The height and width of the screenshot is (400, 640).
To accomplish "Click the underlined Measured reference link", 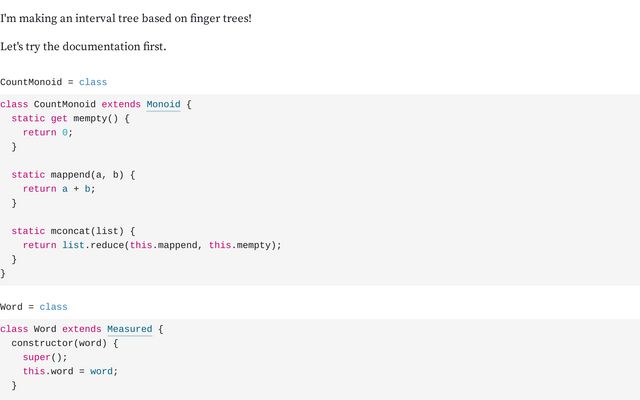I will 129,329.
